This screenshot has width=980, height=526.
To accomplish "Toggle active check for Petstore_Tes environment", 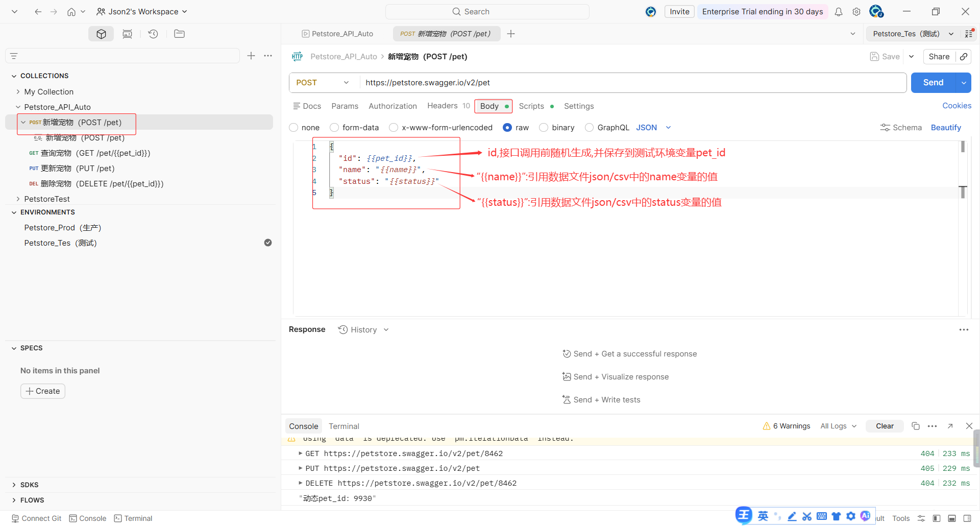I will 267,243.
